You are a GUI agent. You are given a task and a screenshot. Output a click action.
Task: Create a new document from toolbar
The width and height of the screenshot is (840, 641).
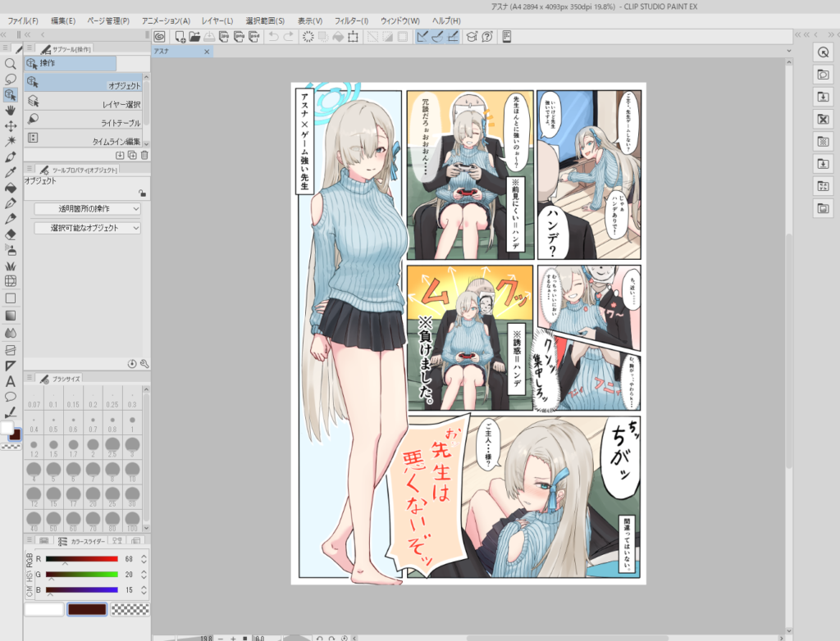(180, 36)
